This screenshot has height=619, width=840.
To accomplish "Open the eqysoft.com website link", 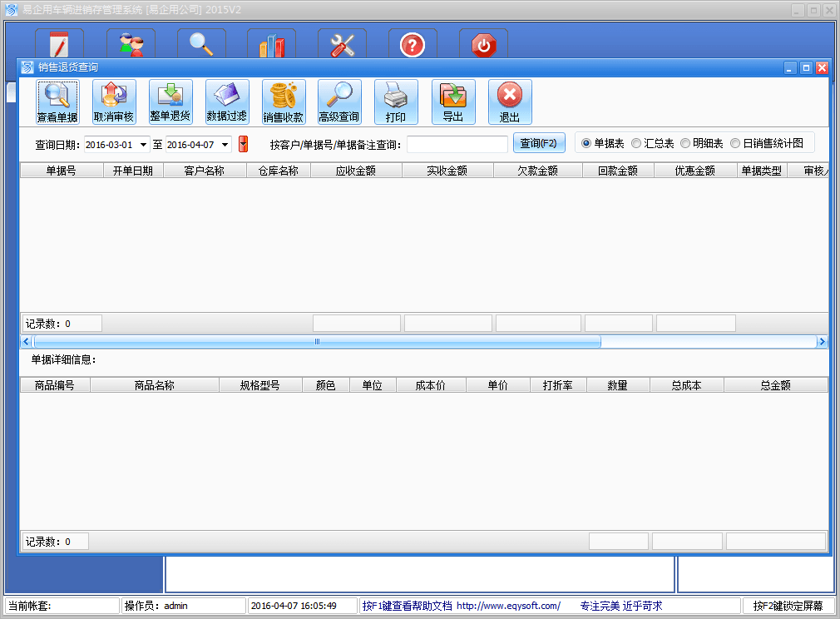I will point(507,606).
